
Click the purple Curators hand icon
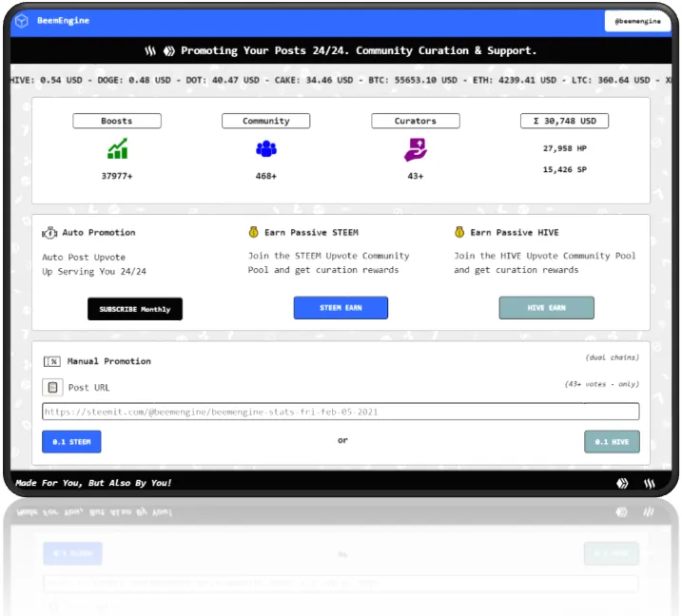click(x=416, y=149)
